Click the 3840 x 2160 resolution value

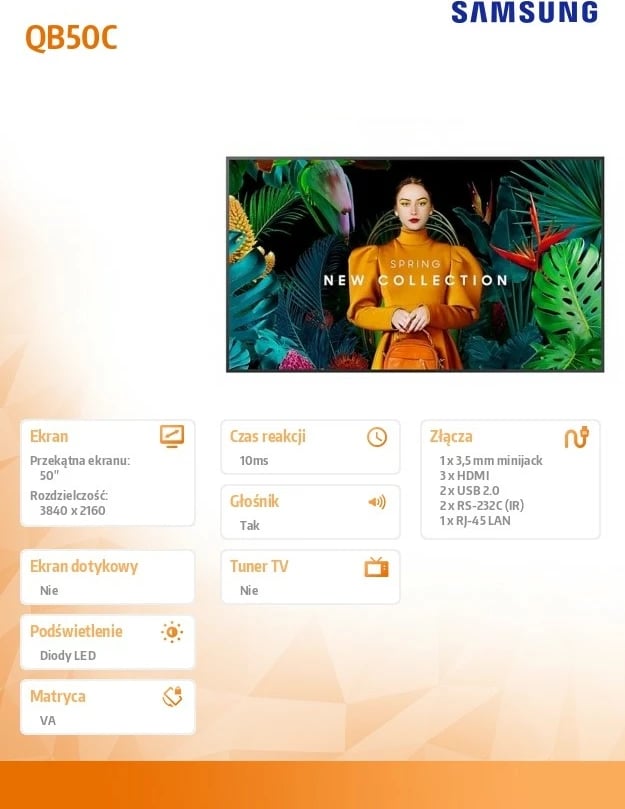tap(72, 511)
